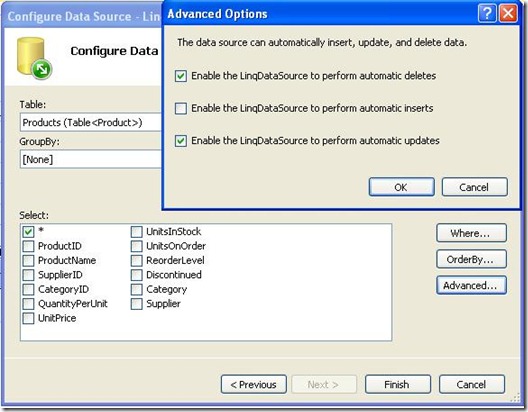Click the 'GroupBy:' label

coord(39,142)
